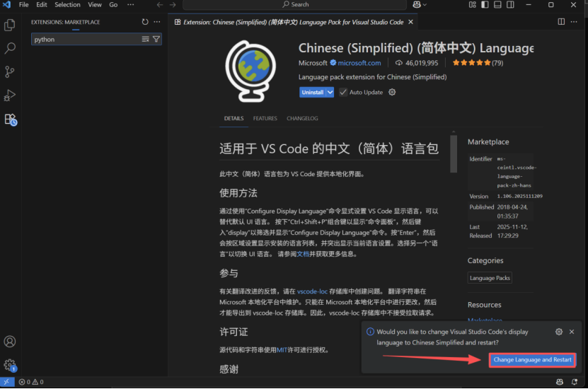The image size is (588, 389).
Task: Open the 文档 documentation link
Action: pyautogui.click(x=303, y=254)
